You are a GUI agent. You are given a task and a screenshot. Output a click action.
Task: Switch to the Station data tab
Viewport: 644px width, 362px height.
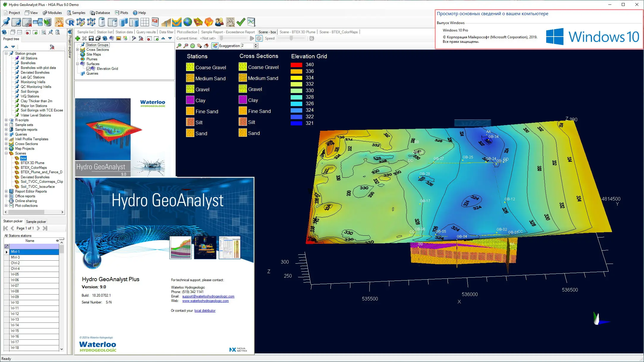click(x=124, y=32)
